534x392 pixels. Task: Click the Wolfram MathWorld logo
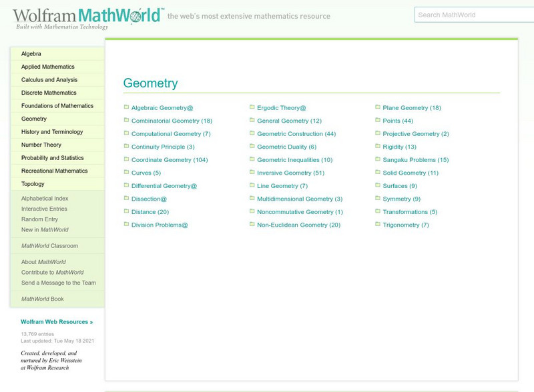[x=89, y=18]
